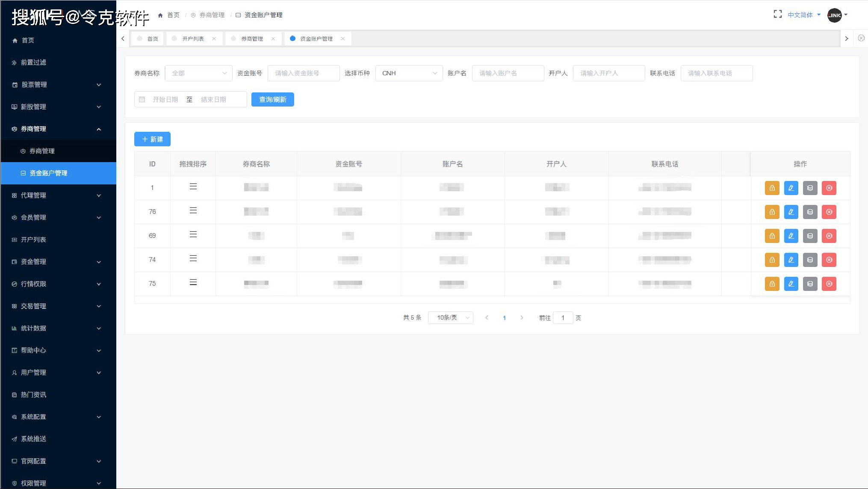Click the orange lock icon in row ID 76
The height and width of the screenshot is (489, 868).
point(772,212)
